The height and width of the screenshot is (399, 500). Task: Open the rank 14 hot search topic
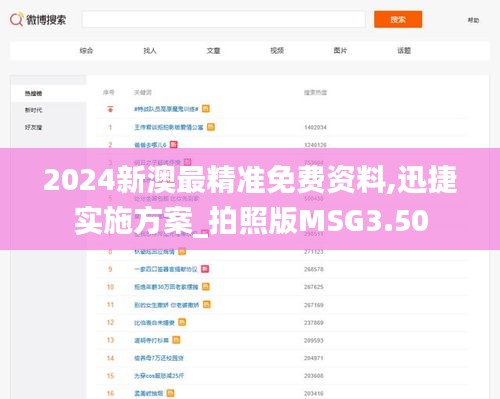pos(159,358)
